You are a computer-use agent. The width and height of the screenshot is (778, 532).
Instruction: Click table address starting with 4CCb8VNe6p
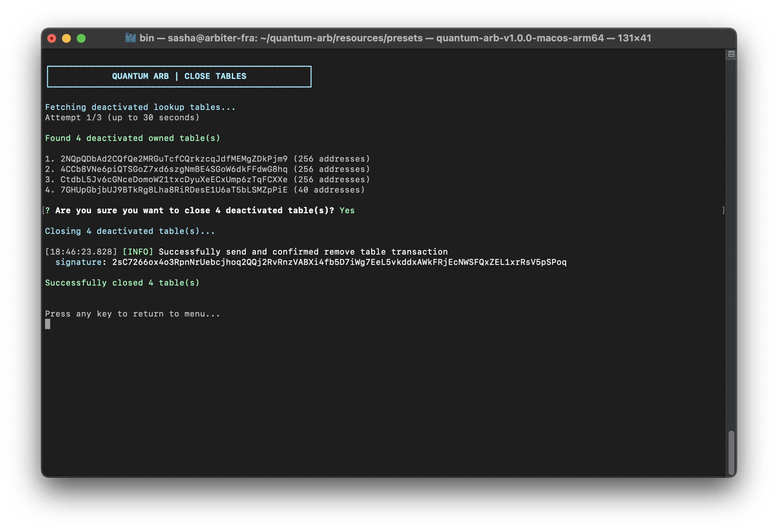point(174,169)
